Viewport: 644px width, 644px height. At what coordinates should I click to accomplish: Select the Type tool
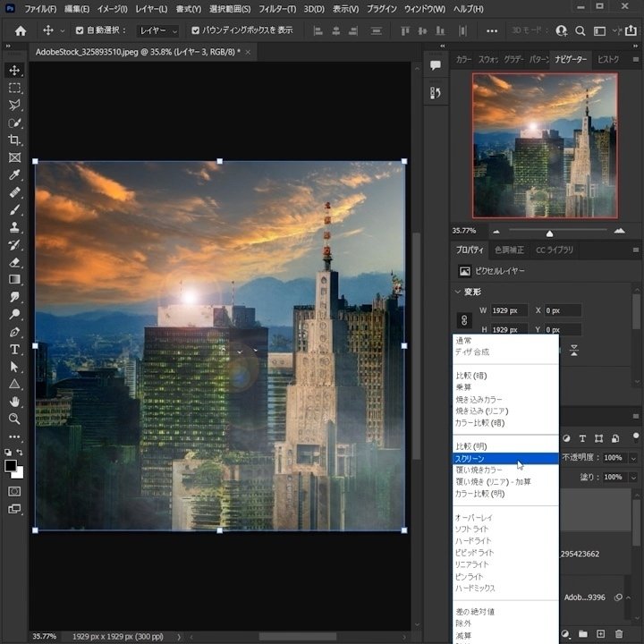(x=14, y=349)
